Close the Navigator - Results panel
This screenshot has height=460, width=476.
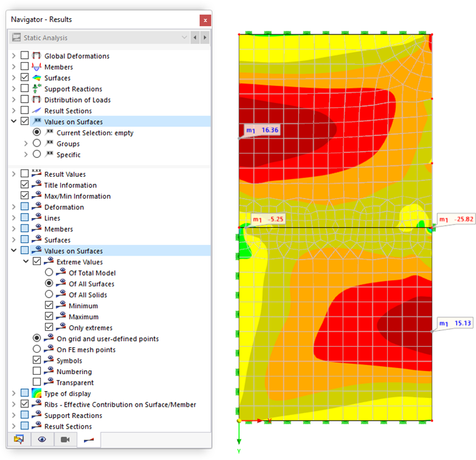(x=205, y=20)
